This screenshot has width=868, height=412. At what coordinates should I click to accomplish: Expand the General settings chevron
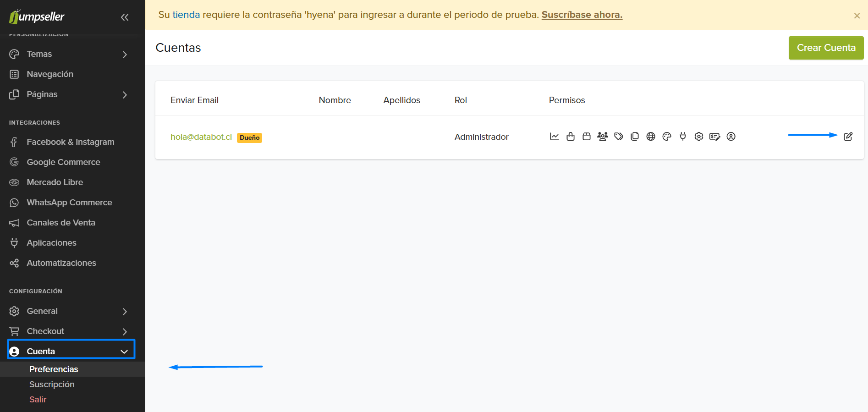click(x=125, y=312)
